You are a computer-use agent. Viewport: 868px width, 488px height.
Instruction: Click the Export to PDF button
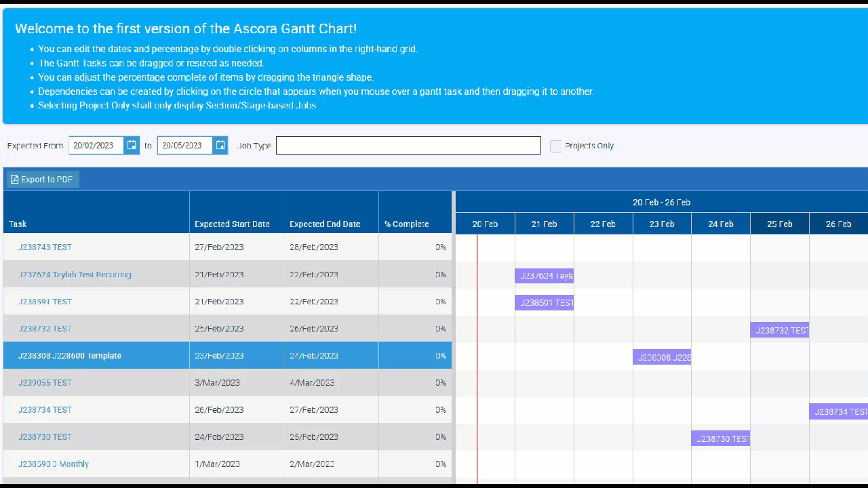coord(43,180)
